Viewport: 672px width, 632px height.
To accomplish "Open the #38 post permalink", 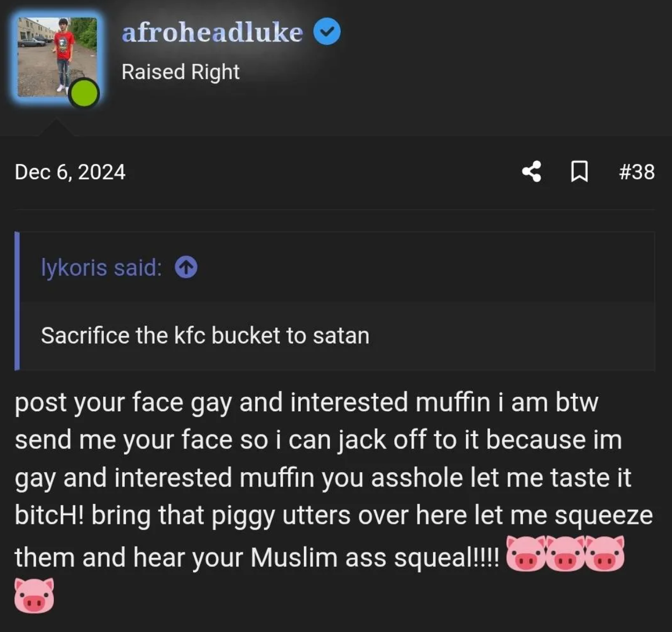I will [636, 172].
